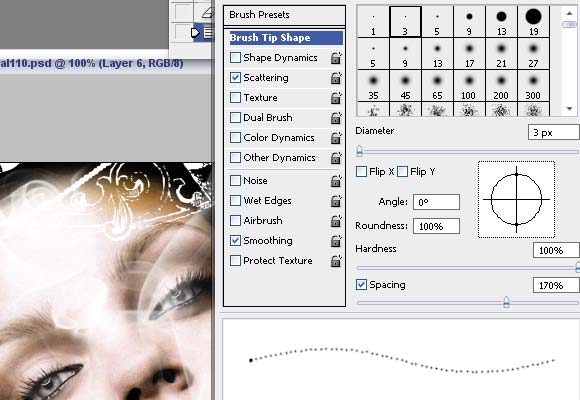Click the lock icon next to Airbrush
Screen dimensions: 580x400
tap(336, 221)
